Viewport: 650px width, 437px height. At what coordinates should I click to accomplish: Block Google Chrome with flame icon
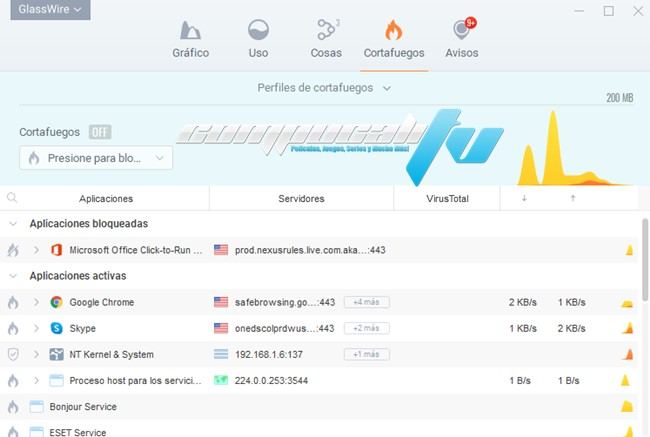pyautogui.click(x=13, y=302)
